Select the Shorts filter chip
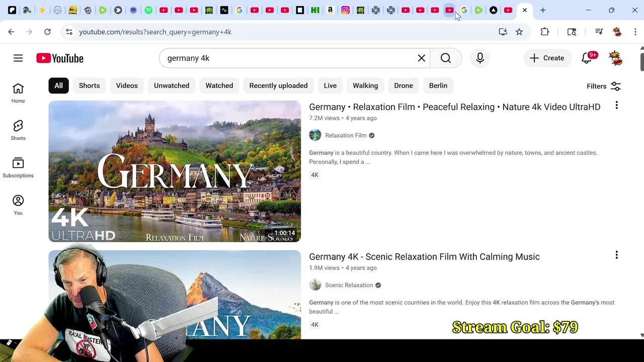This screenshot has height=362, width=644. [x=90, y=85]
